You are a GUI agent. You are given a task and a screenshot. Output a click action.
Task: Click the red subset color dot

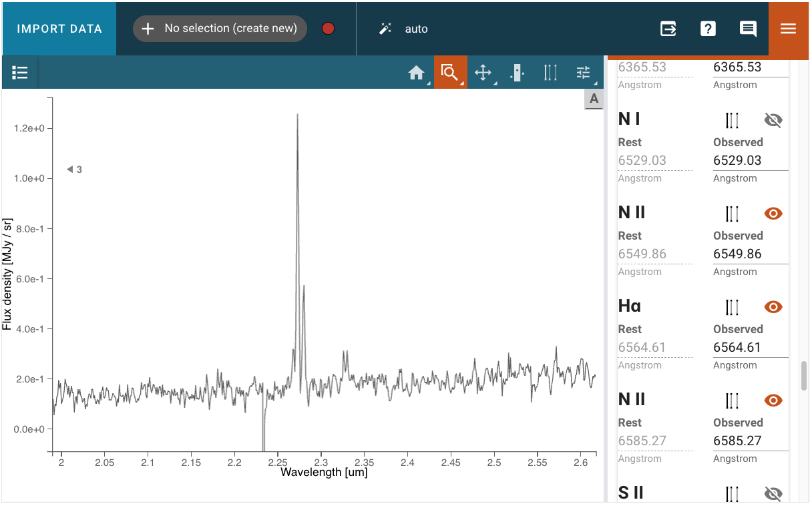(x=328, y=29)
